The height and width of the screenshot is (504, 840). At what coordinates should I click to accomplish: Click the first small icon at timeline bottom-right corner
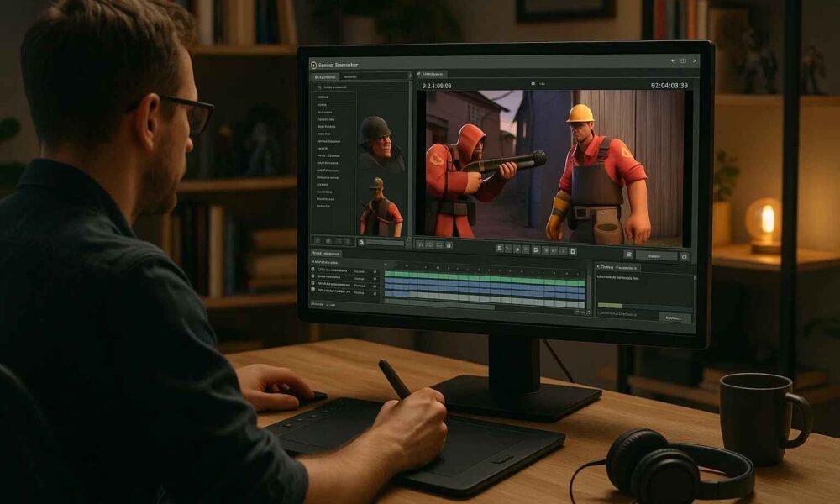point(576,312)
